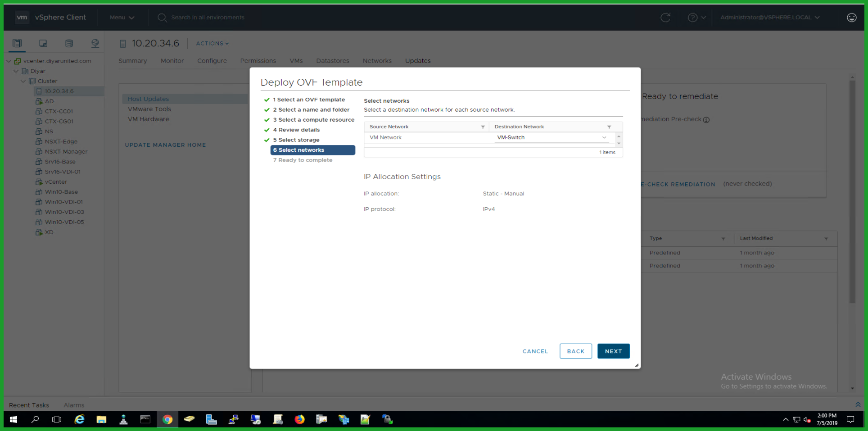Viewport: 868px width, 431px height.
Task: Open the Administrator@VSPHERE.LOCAL user menu
Action: point(770,18)
